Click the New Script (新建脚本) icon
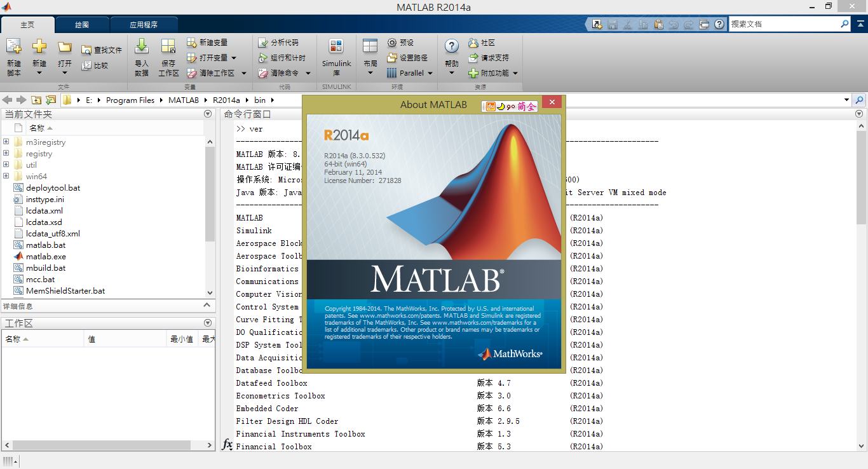868x469 pixels. (x=14, y=47)
